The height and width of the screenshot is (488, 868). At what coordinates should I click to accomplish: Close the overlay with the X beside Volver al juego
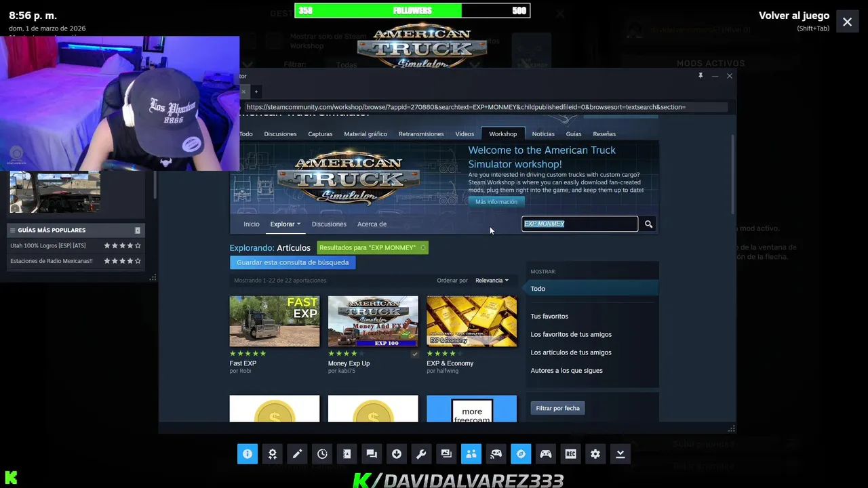[x=847, y=22]
